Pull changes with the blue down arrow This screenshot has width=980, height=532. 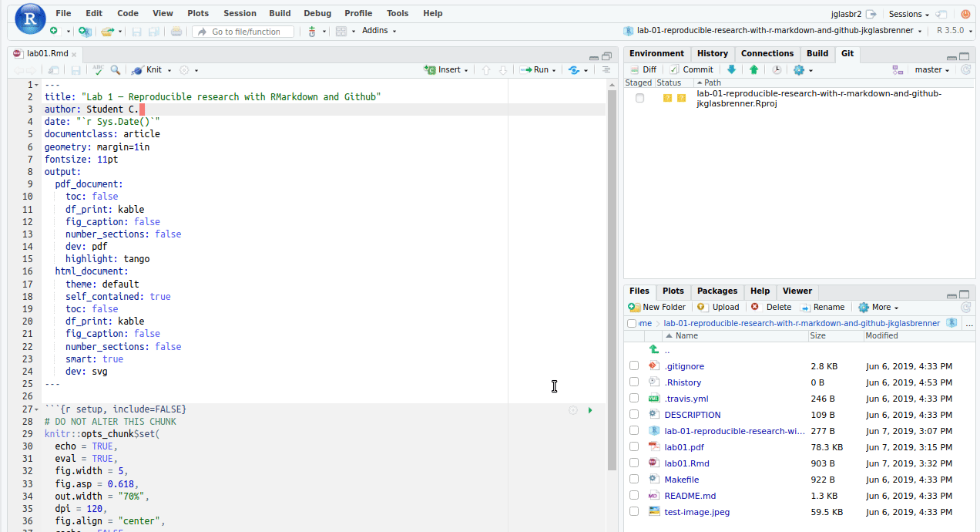[x=732, y=69]
